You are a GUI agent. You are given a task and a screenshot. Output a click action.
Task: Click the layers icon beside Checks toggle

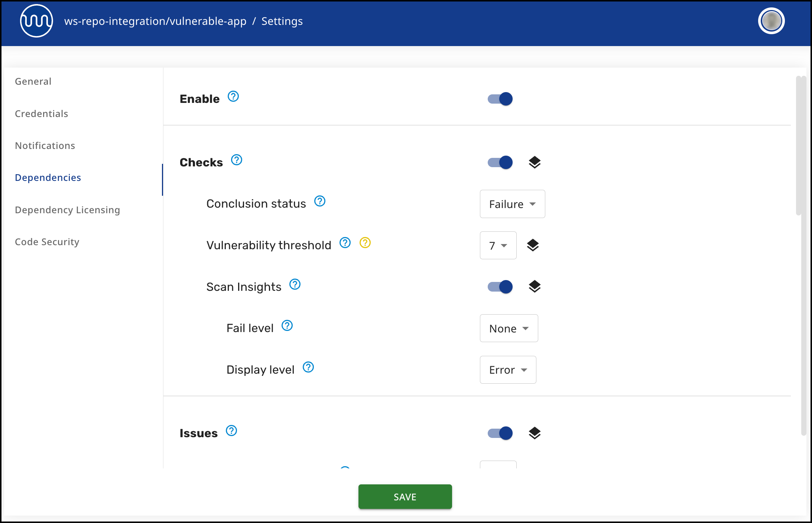coord(535,162)
